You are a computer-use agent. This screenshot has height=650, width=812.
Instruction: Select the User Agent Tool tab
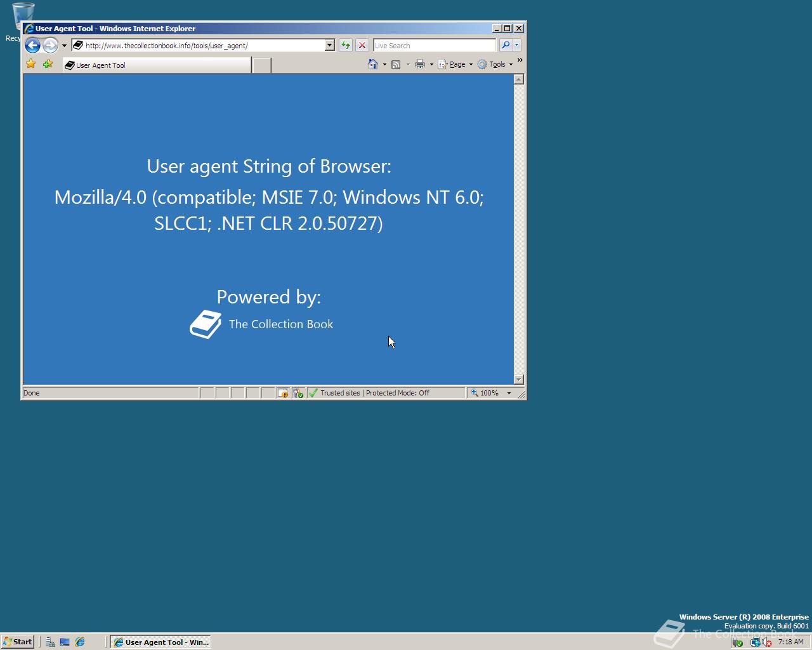coord(157,65)
